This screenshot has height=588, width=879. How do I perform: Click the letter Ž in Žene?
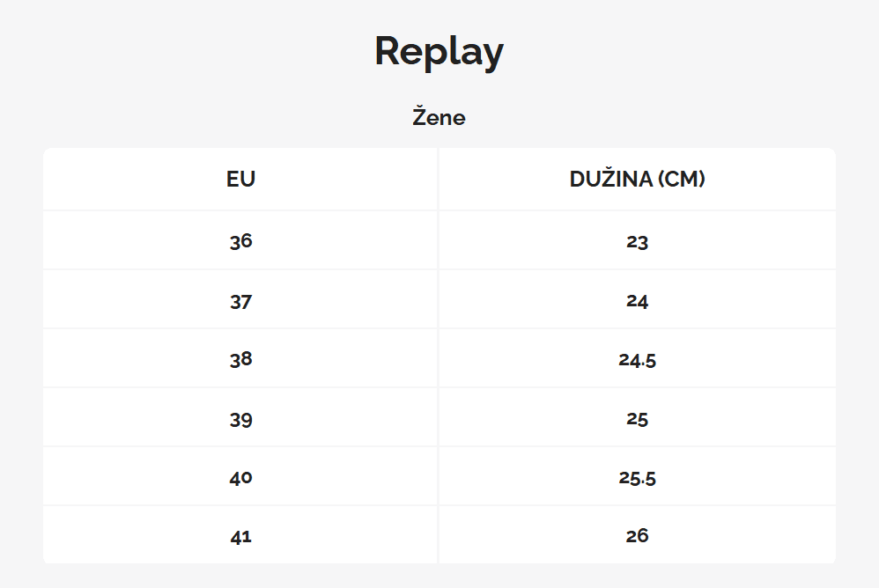[x=420, y=116]
